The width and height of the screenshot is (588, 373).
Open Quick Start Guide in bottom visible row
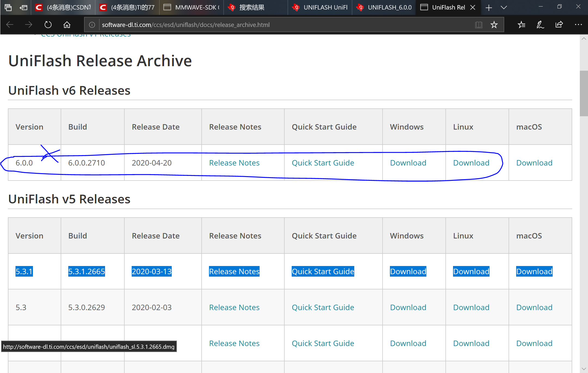click(x=323, y=343)
